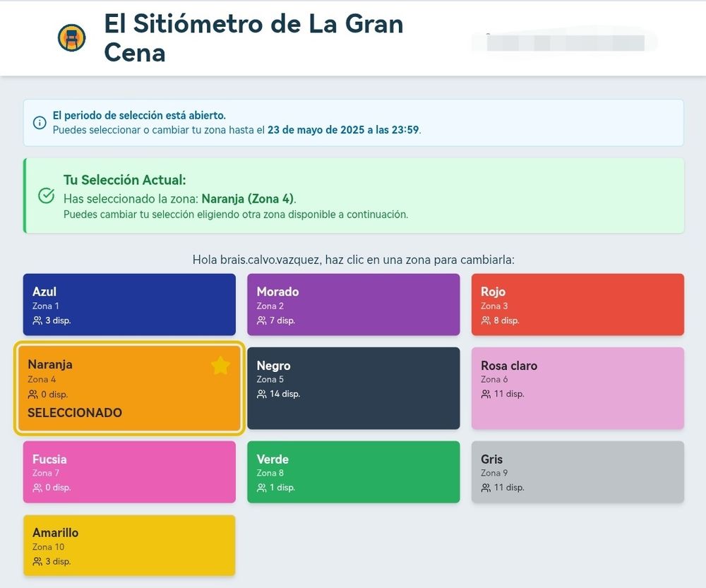Click the info circle icon in notice
706x588 pixels.
click(40, 122)
